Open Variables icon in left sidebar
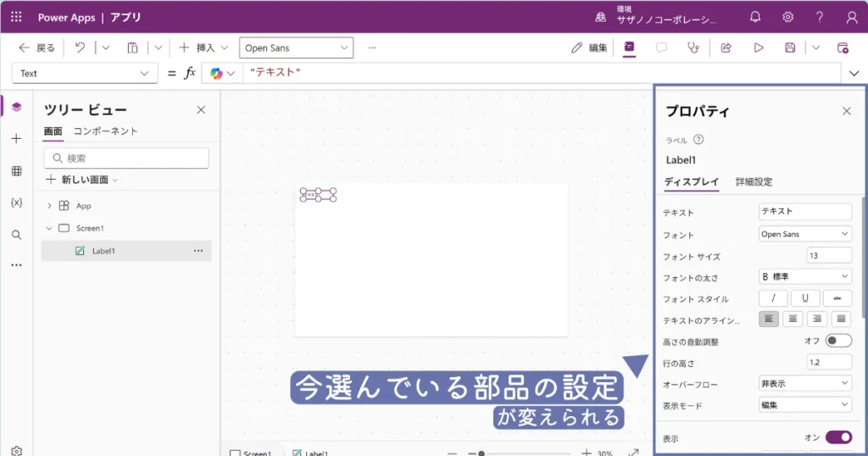 16,203
